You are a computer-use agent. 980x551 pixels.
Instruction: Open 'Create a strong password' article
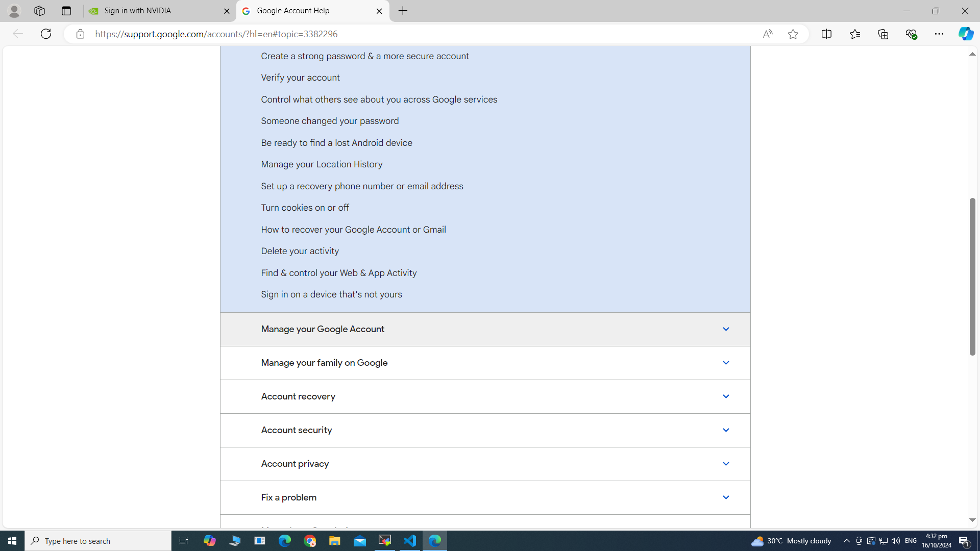[365, 56]
